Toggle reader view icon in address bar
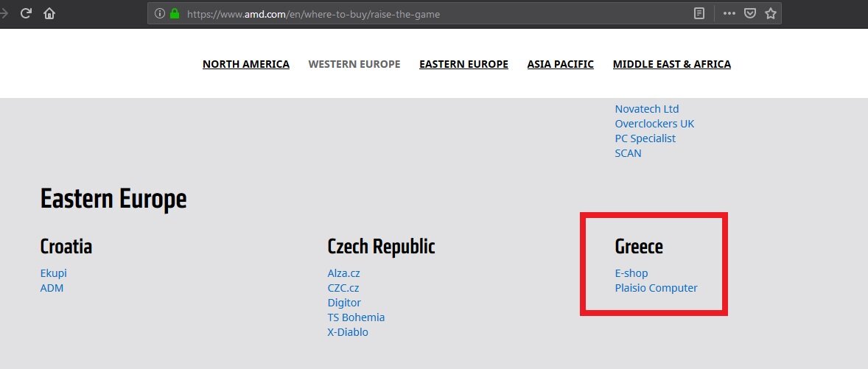The image size is (868, 369). point(699,14)
